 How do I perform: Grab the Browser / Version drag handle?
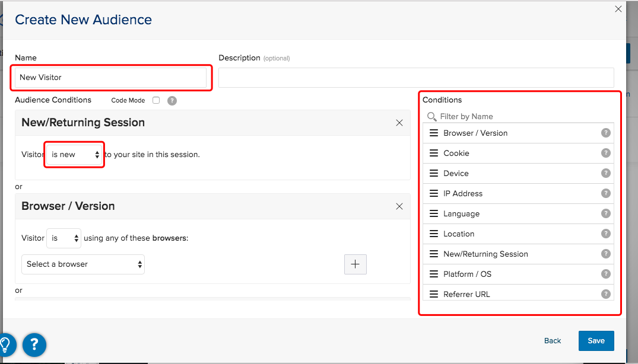pos(434,133)
